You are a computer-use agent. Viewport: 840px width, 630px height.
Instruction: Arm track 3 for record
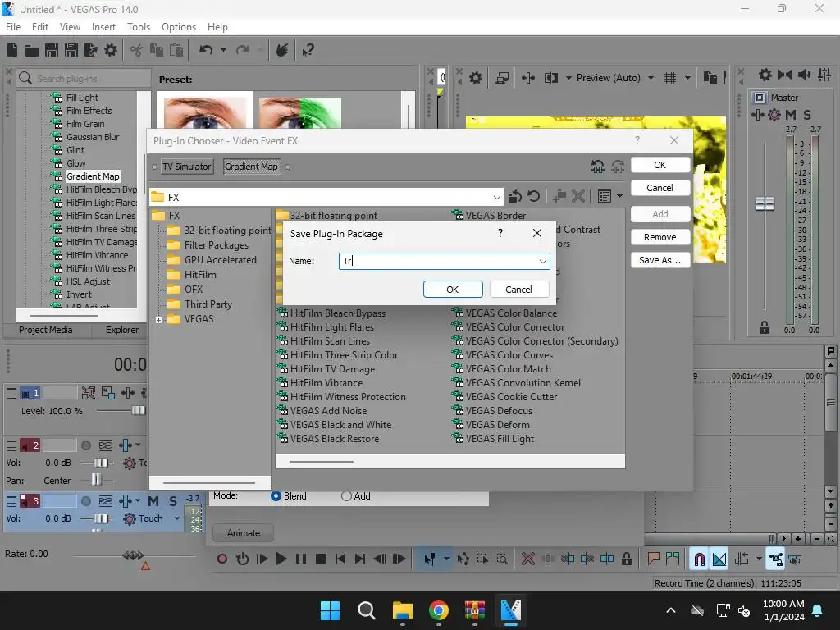pyautogui.click(x=85, y=501)
